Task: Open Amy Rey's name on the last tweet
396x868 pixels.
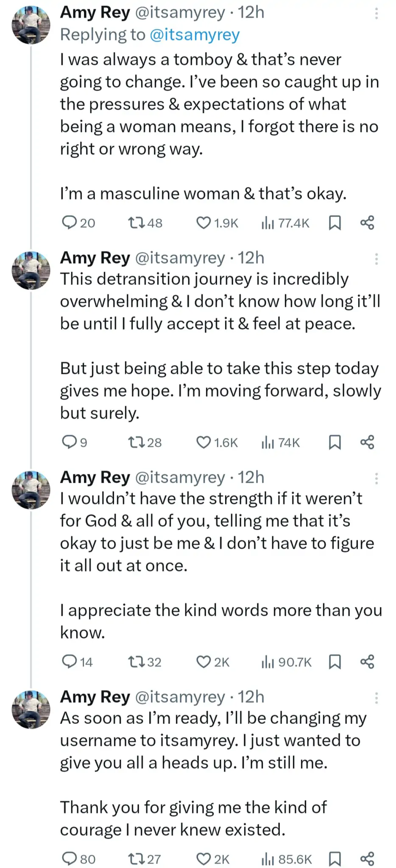Action: 95,697
